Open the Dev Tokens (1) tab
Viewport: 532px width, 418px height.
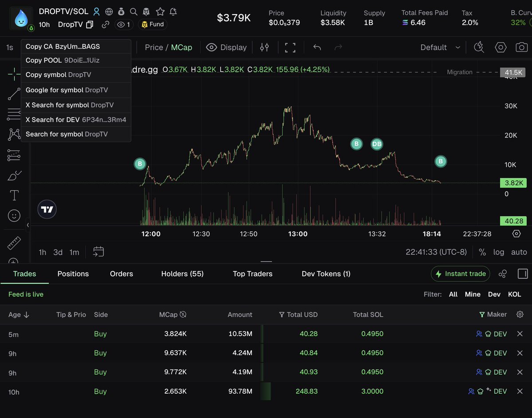pos(326,274)
